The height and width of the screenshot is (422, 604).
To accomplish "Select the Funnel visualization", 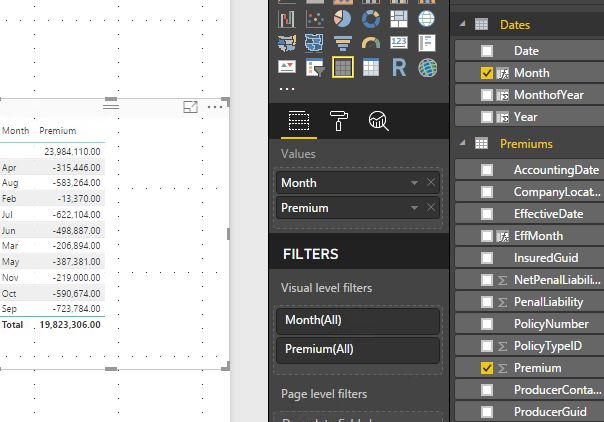I will coord(342,43).
